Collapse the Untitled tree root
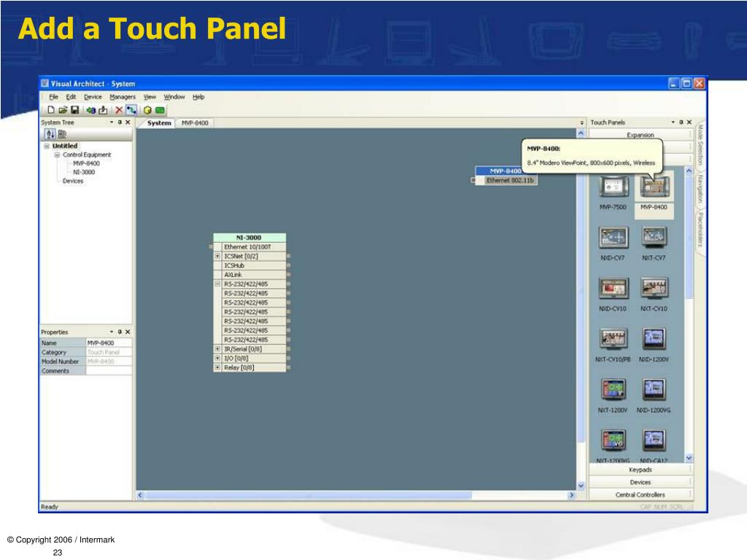Viewport: 747px width, 560px height. tap(47, 146)
